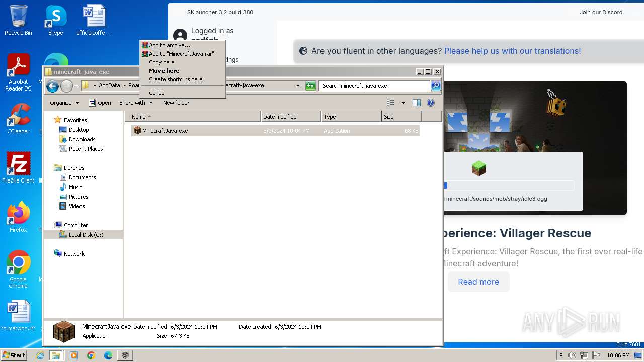Click Computer in navigation pane
644x362 pixels.
pos(75,225)
